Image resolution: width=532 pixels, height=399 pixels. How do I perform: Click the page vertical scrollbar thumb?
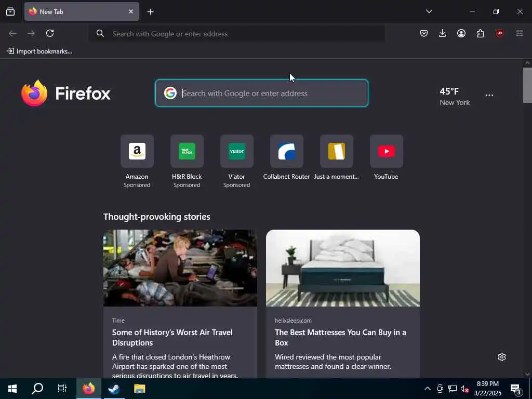click(x=527, y=85)
